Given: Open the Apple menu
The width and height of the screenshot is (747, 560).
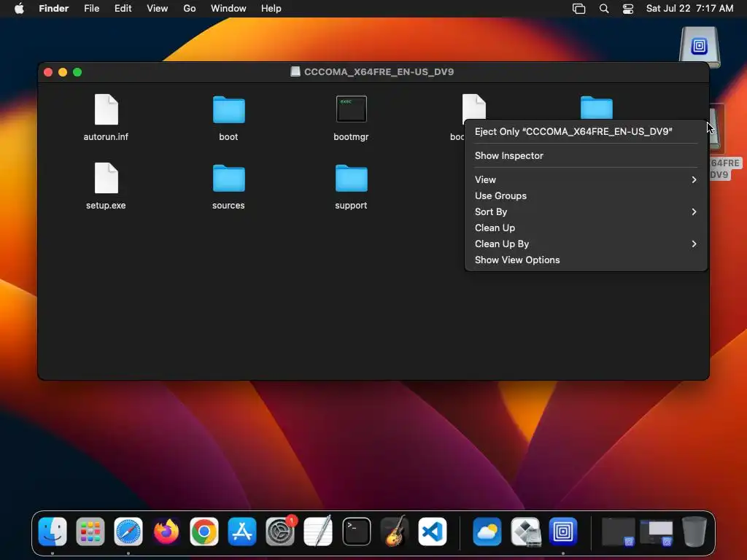Looking at the screenshot, I should click(x=19, y=9).
